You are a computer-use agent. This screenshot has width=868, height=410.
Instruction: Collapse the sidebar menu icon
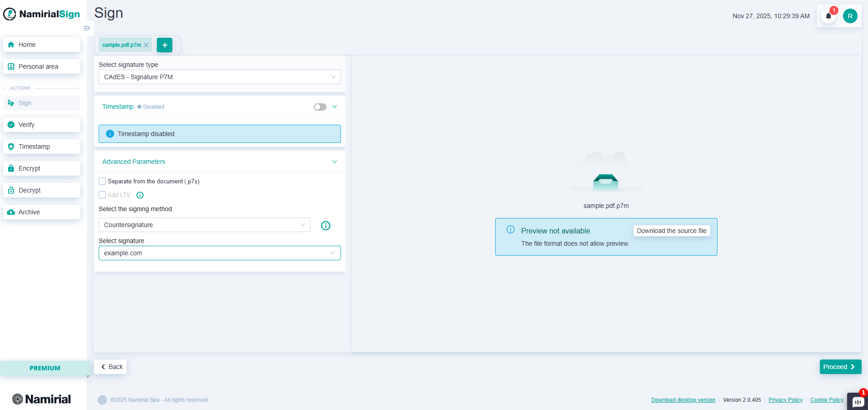coord(86,28)
